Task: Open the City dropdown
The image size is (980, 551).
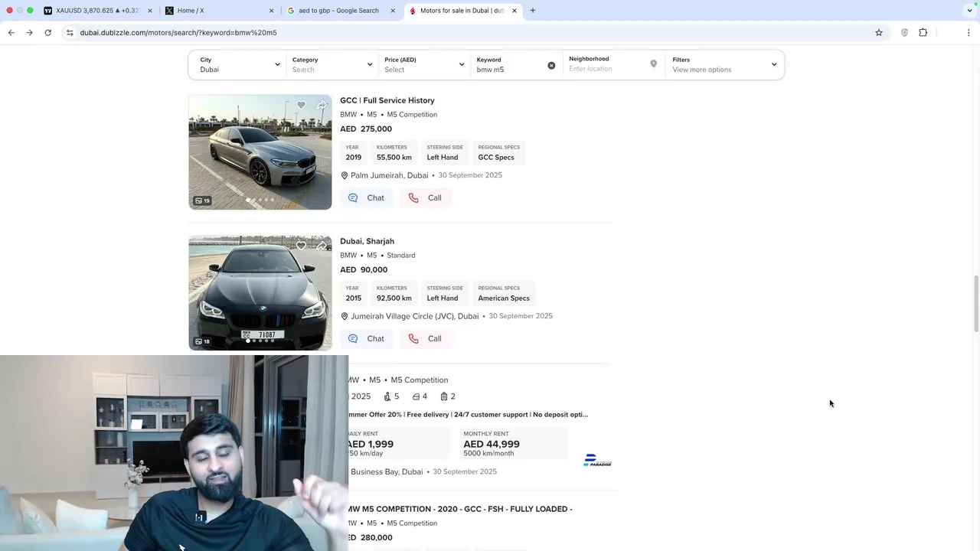Action: (240, 64)
